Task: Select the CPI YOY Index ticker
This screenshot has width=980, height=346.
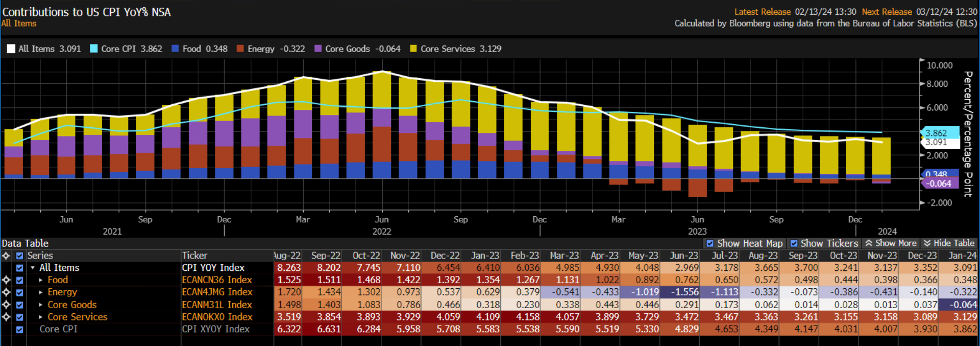Action: coord(213,268)
